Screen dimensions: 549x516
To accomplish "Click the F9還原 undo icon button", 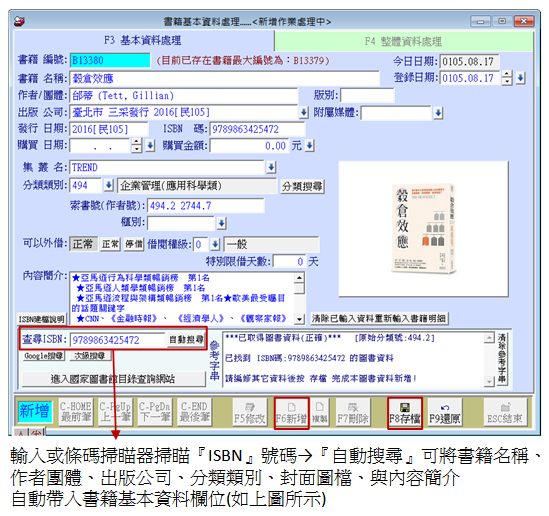I will 445,413.
